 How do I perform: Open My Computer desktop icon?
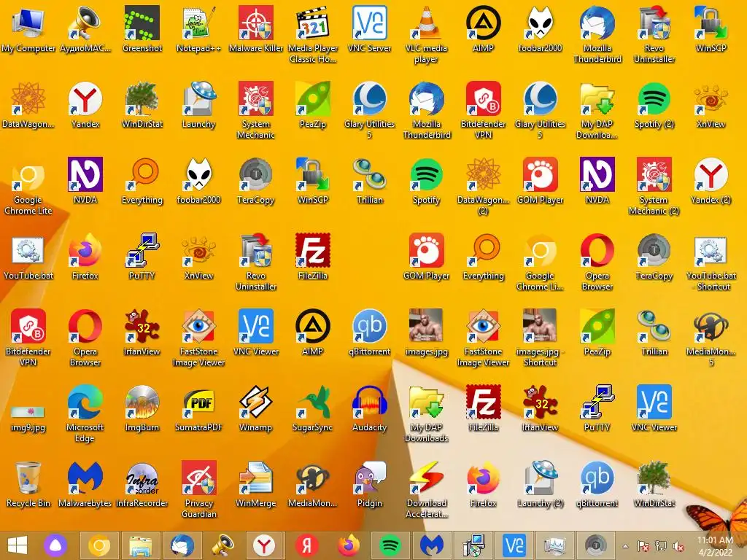(x=28, y=29)
